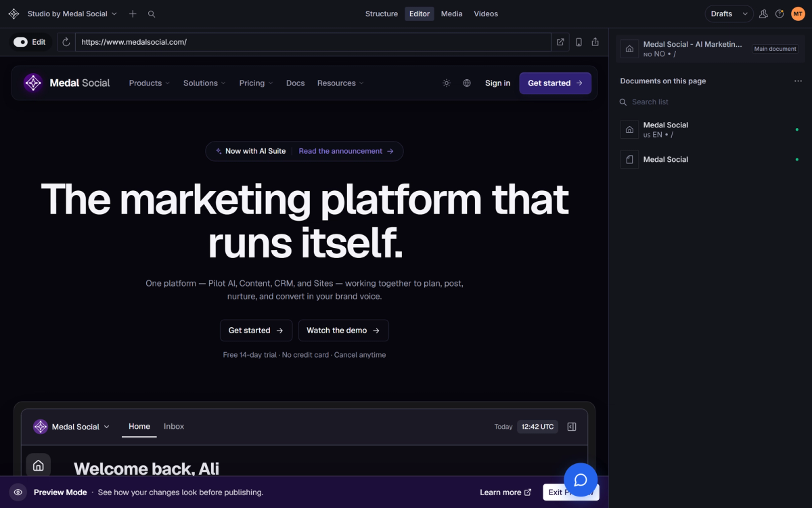Expand the Pricing menu in site navigation
This screenshot has height=508, width=812.
(x=256, y=83)
